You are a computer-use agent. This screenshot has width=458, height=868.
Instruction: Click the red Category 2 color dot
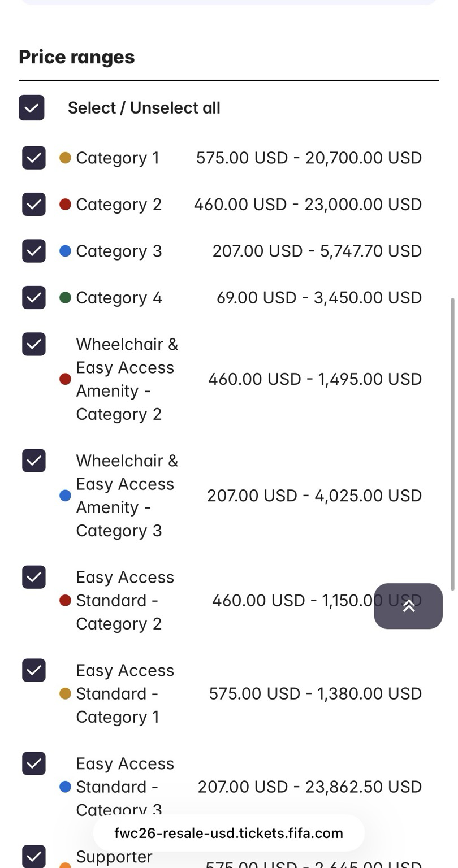pos(65,204)
